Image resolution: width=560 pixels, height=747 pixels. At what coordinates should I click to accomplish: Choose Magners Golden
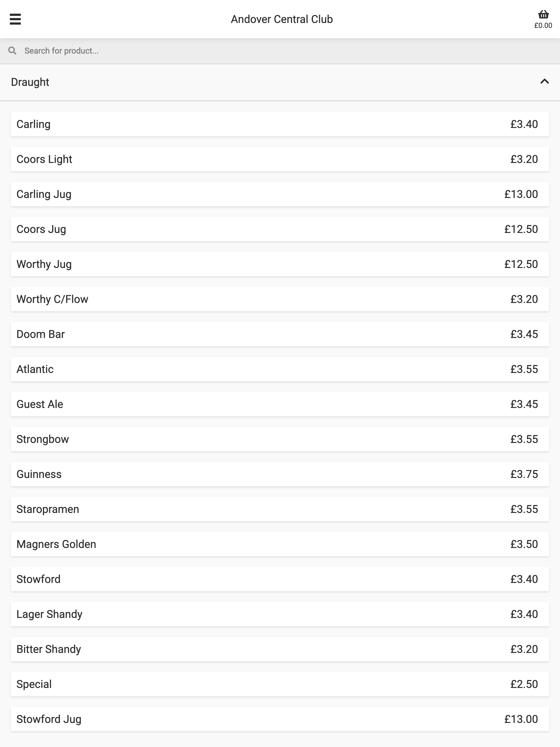[280, 544]
